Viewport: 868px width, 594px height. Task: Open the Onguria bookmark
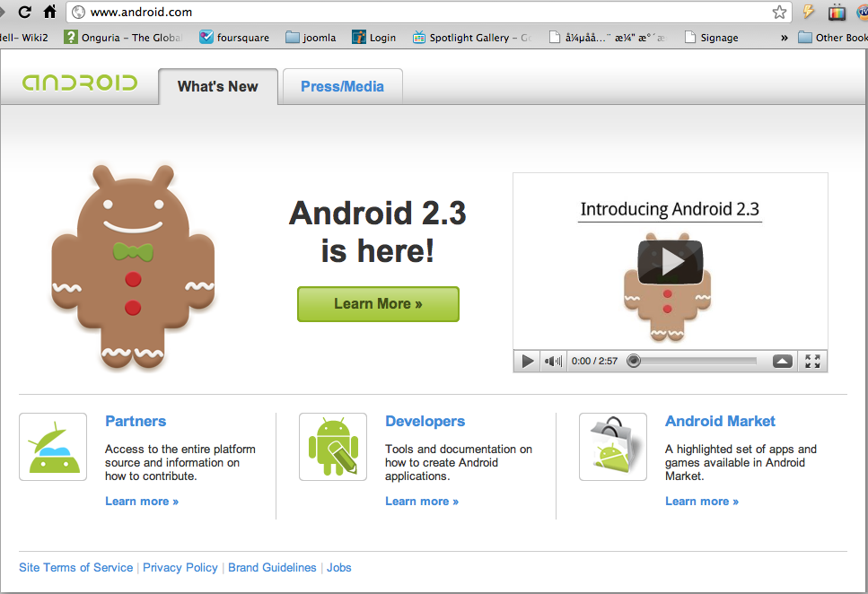click(x=123, y=37)
